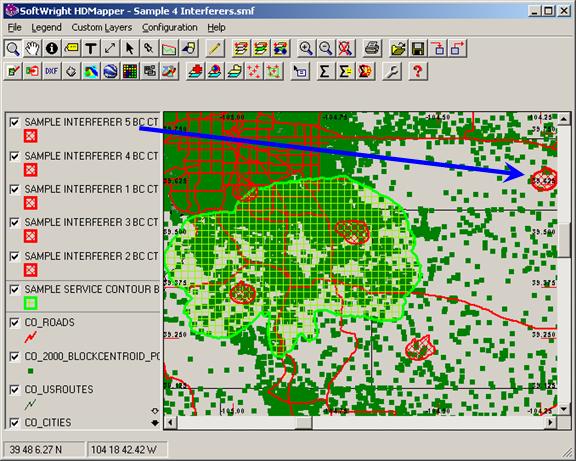Click map vertical scrollbar up arrow
Viewport: 576px width, 461px height.
[564, 119]
